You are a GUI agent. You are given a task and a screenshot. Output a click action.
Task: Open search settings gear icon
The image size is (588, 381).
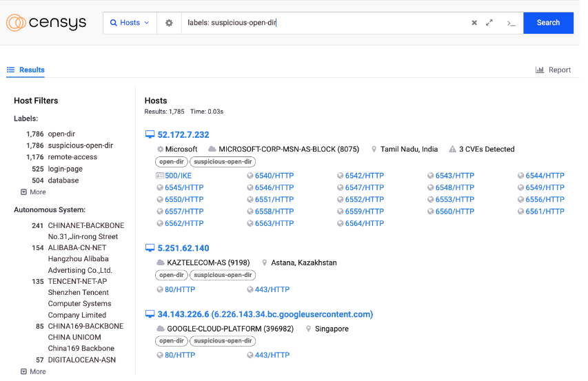(169, 23)
